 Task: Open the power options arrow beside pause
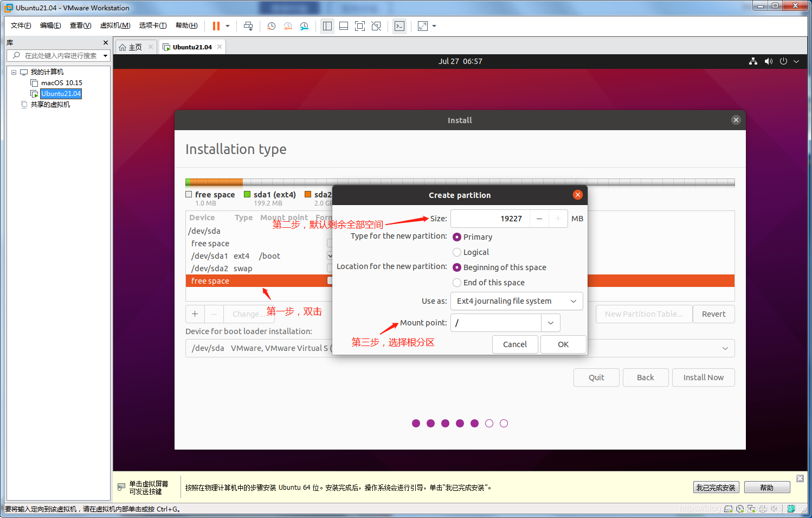(228, 26)
